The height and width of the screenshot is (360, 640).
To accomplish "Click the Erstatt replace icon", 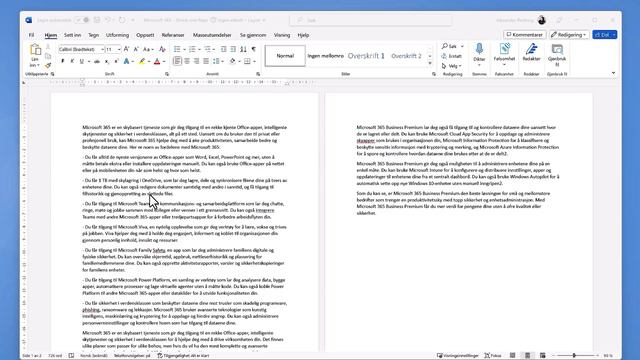I will click(x=451, y=56).
